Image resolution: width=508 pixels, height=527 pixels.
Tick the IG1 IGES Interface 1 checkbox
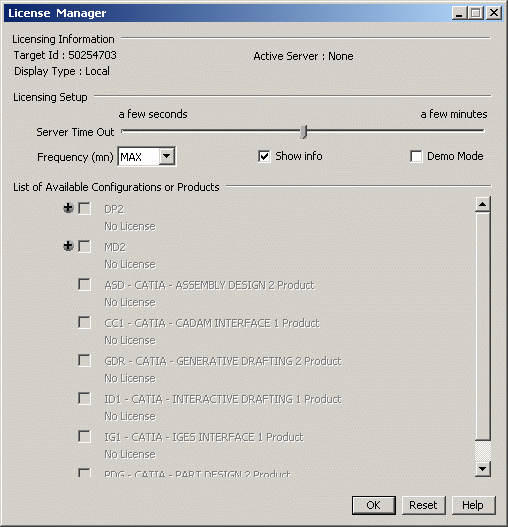click(x=84, y=437)
